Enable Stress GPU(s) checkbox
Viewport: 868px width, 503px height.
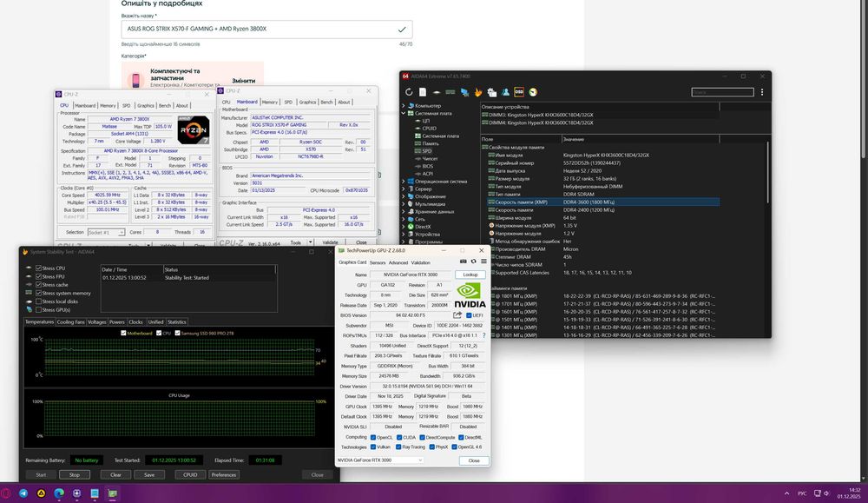coord(39,309)
